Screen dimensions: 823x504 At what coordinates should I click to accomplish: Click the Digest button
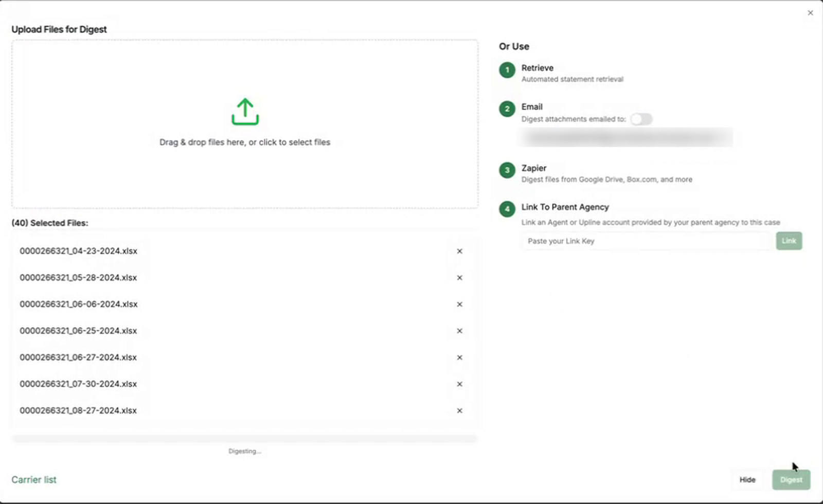coord(791,480)
